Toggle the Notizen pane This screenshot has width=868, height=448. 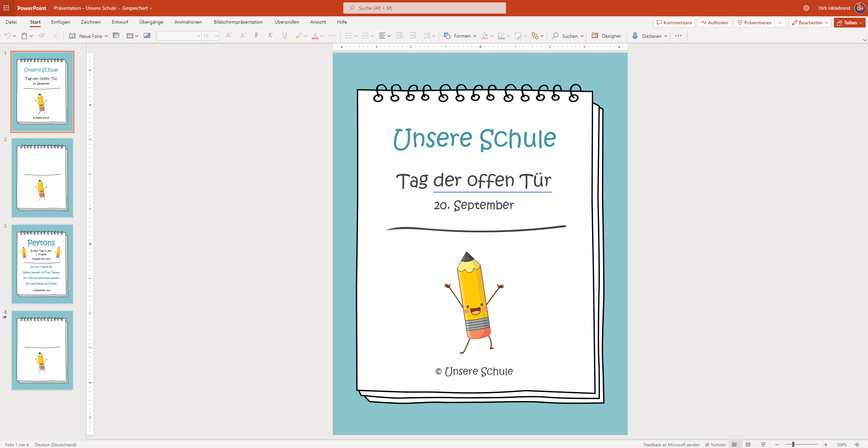(x=715, y=445)
